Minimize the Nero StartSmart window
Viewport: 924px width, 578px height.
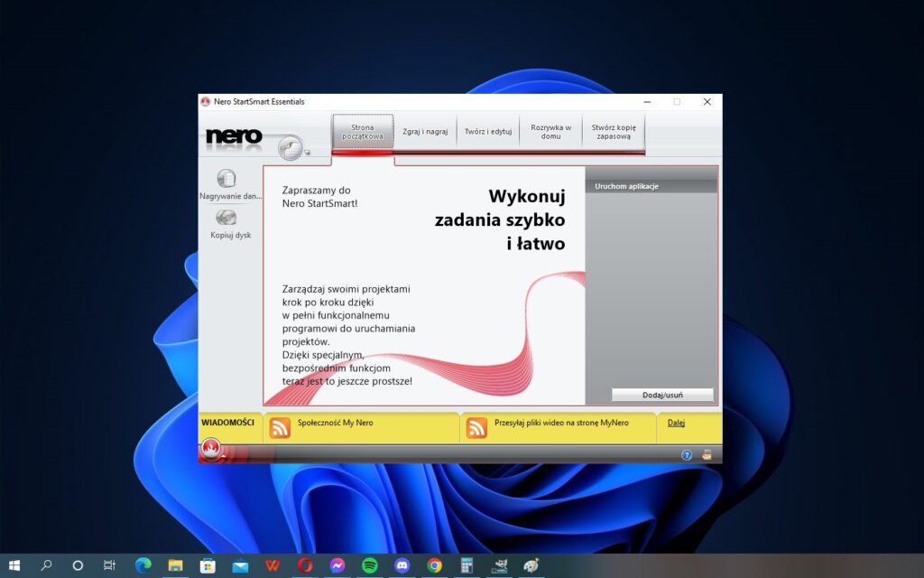pyautogui.click(x=647, y=101)
